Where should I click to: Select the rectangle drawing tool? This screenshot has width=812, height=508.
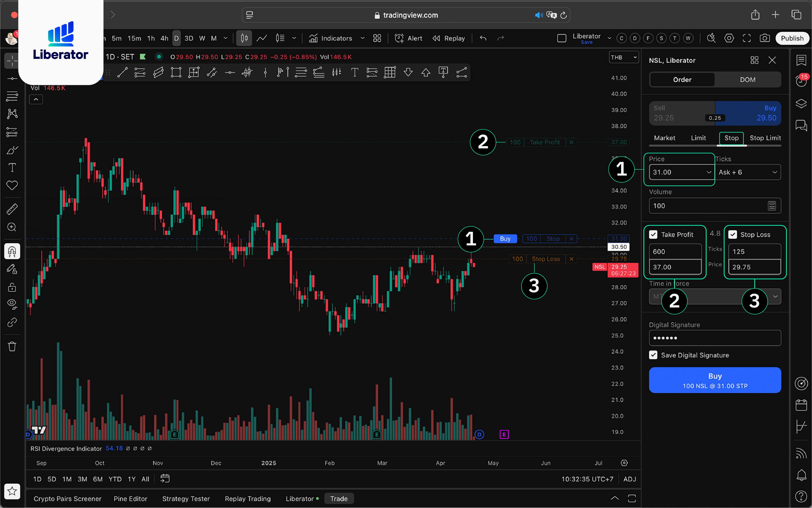(176, 72)
